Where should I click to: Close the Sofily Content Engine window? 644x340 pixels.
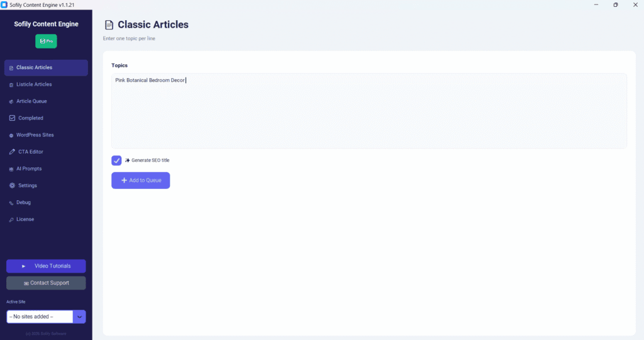pos(635,5)
